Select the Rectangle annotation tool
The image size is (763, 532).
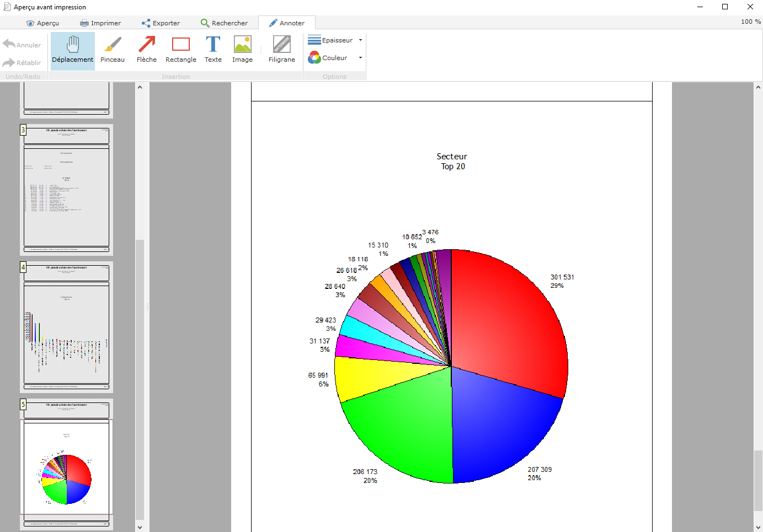tap(181, 51)
